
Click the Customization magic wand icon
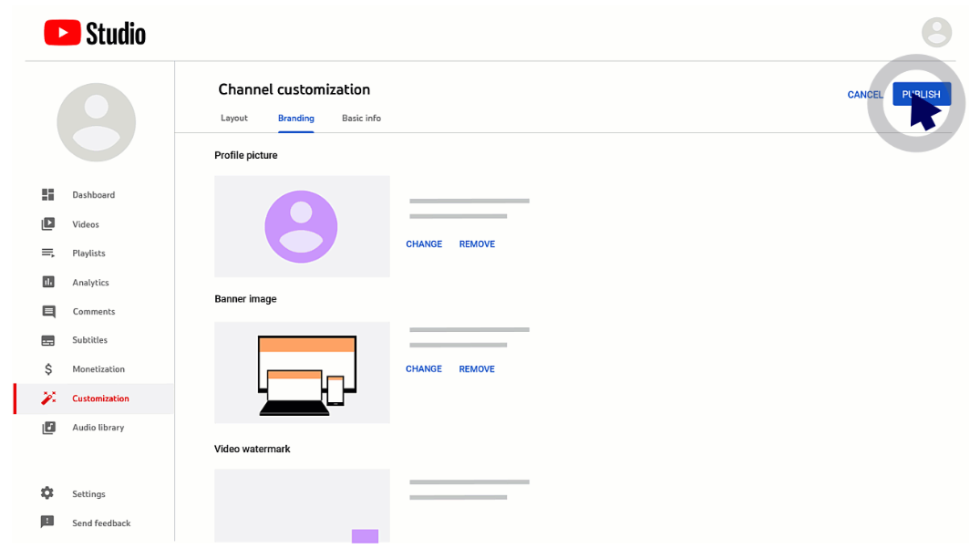pos(48,399)
